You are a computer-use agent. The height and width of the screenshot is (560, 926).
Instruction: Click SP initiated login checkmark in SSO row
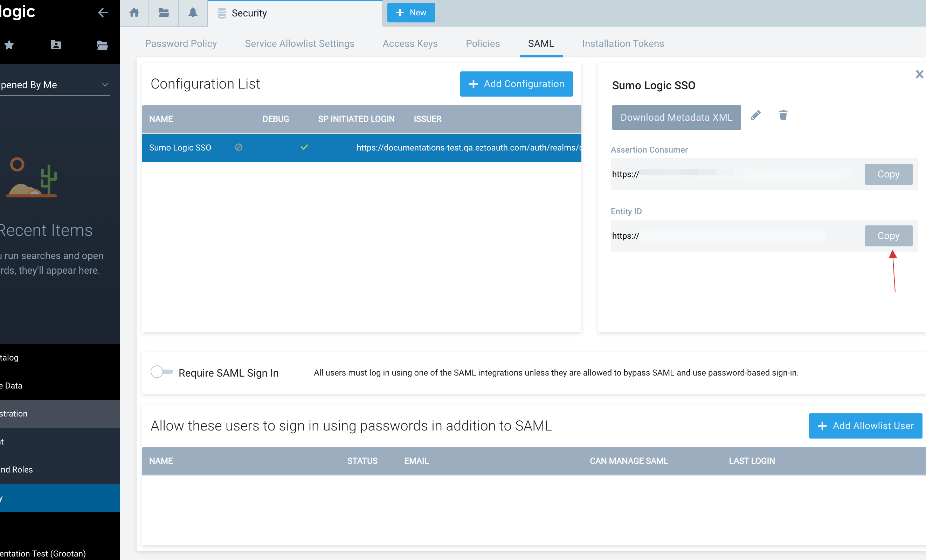point(304,147)
